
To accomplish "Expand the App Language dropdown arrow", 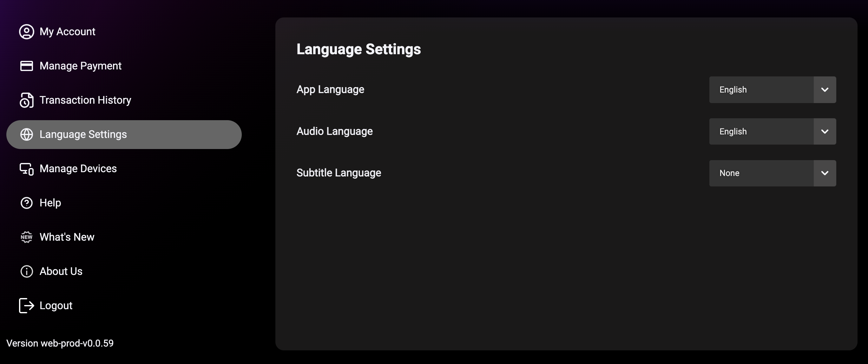I will pyautogui.click(x=825, y=89).
